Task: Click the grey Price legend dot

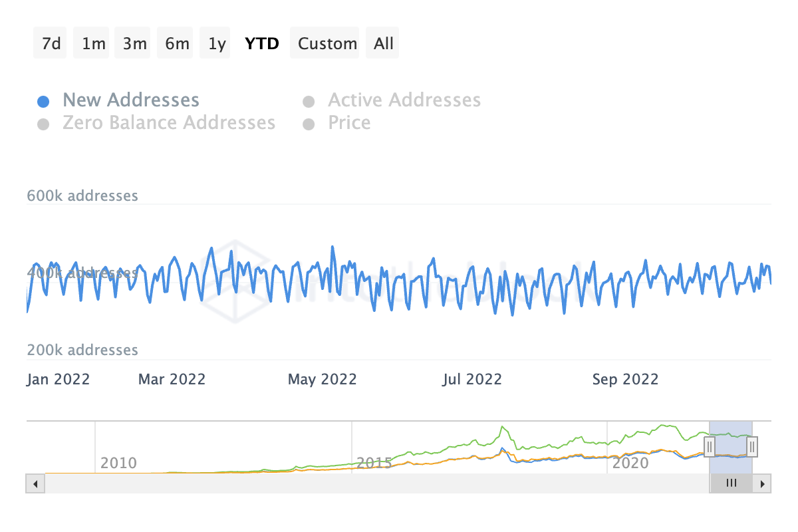Action: [x=309, y=124]
